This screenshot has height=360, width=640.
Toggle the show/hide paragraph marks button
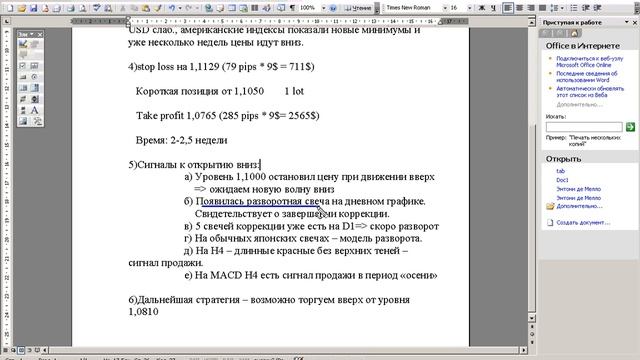(x=293, y=8)
